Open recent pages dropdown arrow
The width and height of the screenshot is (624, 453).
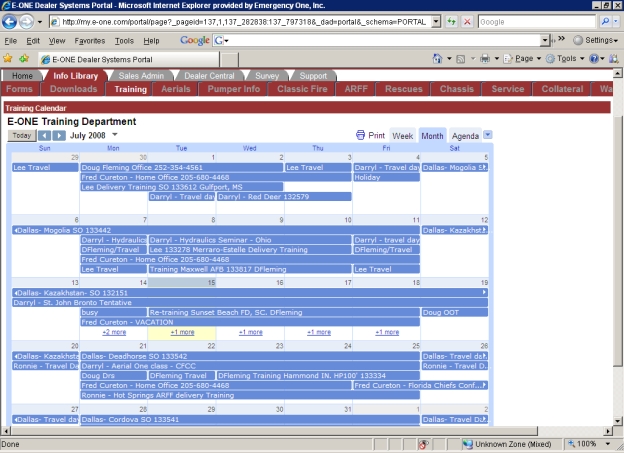point(40,22)
